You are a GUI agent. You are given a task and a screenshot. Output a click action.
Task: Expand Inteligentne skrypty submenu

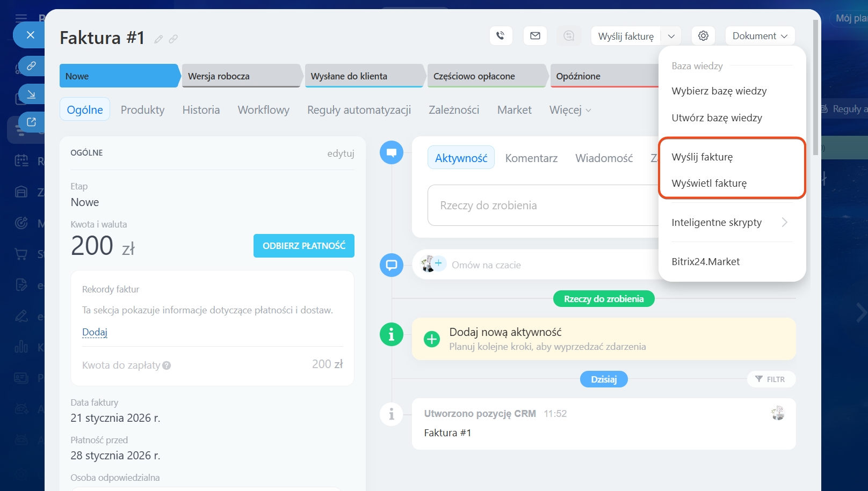(x=784, y=222)
